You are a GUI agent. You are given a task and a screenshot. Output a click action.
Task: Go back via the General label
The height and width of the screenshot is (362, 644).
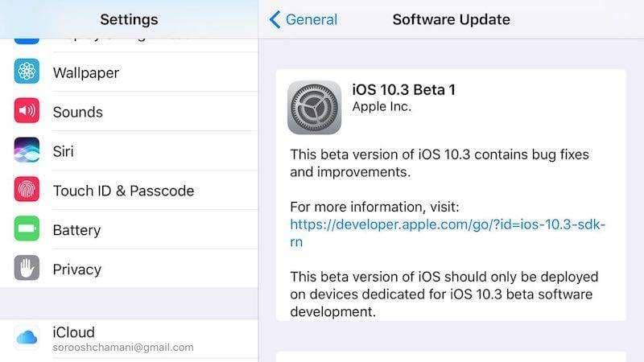[x=312, y=19]
